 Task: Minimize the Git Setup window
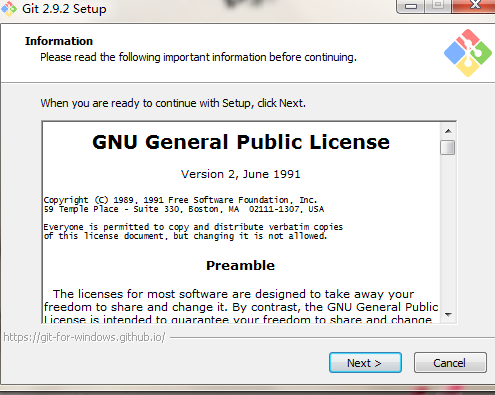coord(411,6)
